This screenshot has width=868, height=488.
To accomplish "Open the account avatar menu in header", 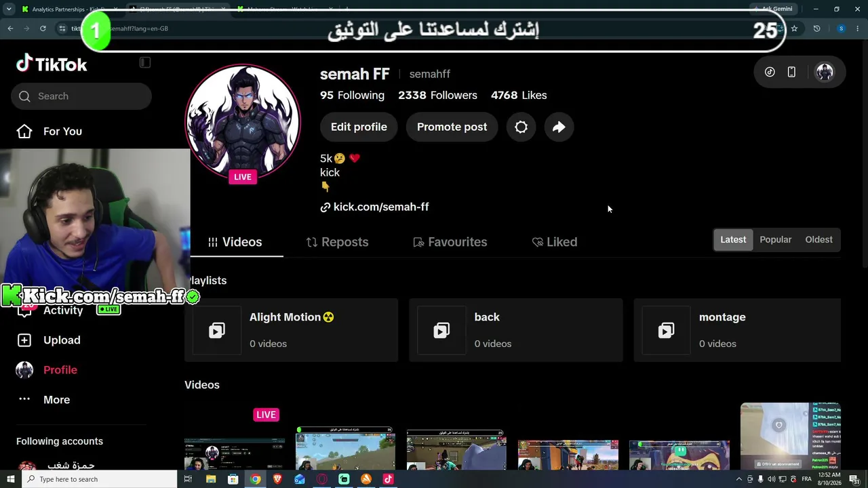I will point(825,72).
